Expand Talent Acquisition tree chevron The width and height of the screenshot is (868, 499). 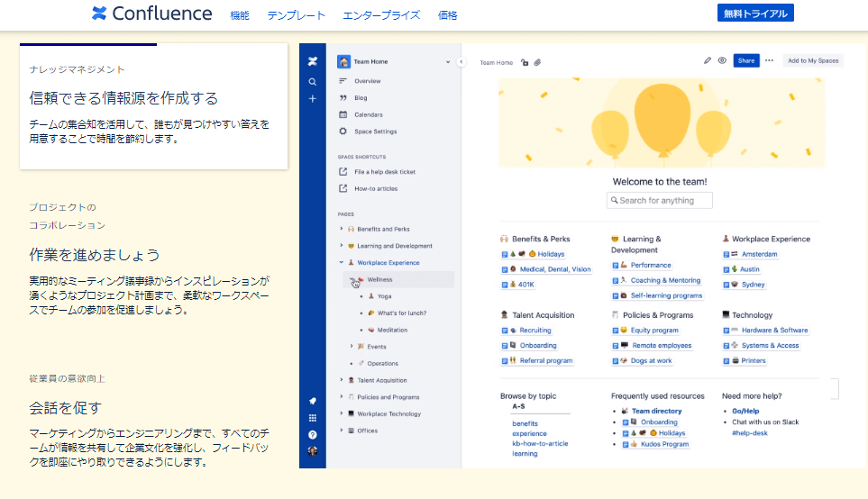point(341,380)
